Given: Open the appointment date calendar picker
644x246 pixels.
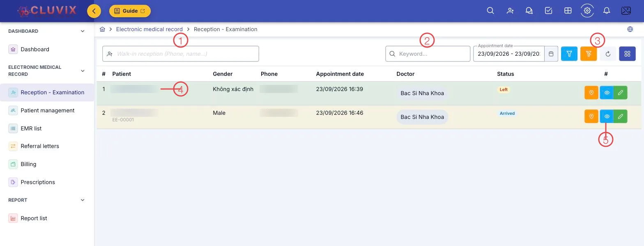Looking at the screenshot, I should [551, 54].
